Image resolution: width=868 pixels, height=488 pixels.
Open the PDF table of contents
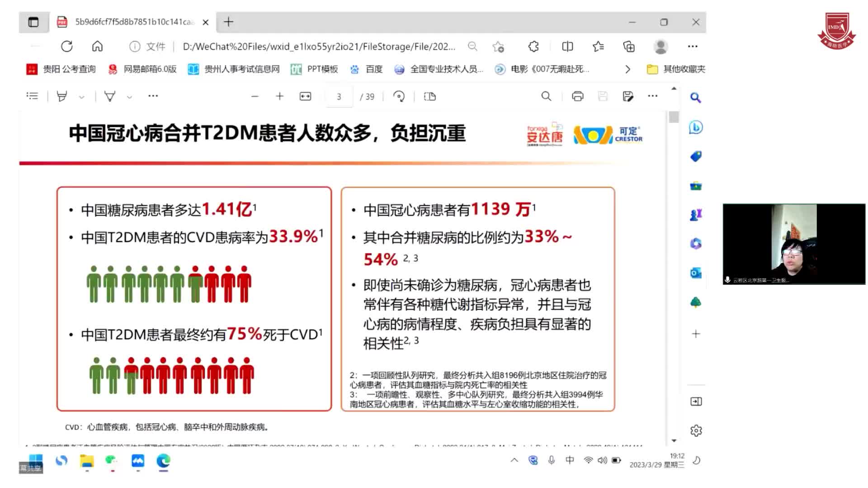pyautogui.click(x=32, y=96)
